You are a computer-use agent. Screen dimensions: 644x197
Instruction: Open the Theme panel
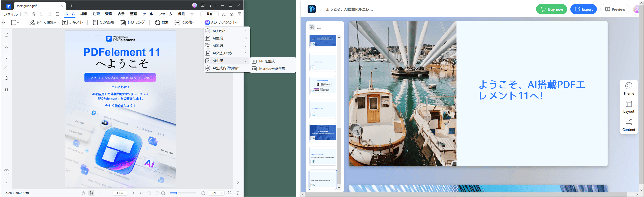[x=629, y=89]
